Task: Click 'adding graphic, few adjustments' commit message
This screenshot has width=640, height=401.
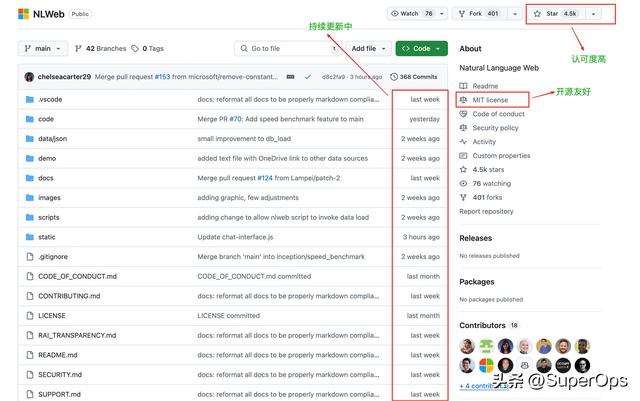Action: [x=248, y=197]
